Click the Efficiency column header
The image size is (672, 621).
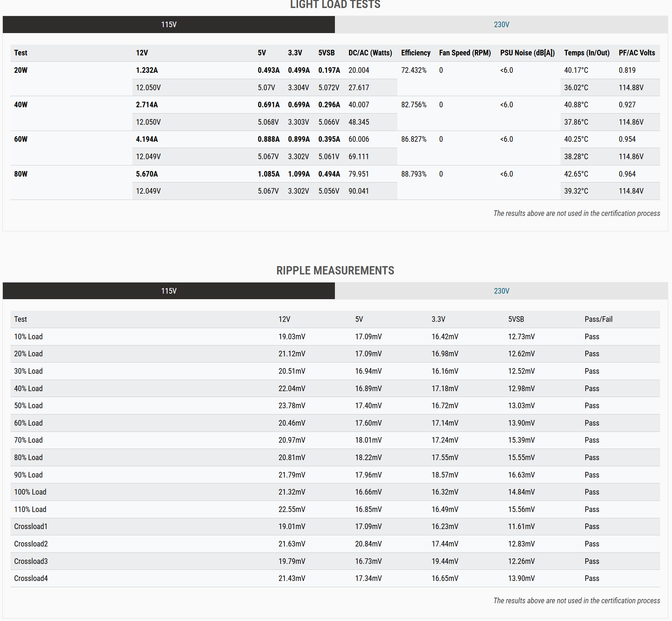pyautogui.click(x=415, y=53)
